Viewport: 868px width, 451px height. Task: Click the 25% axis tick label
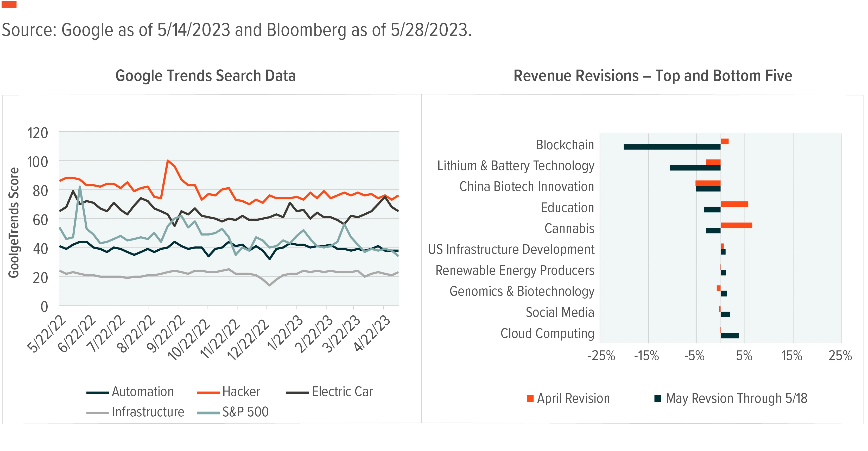(x=840, y=356)
